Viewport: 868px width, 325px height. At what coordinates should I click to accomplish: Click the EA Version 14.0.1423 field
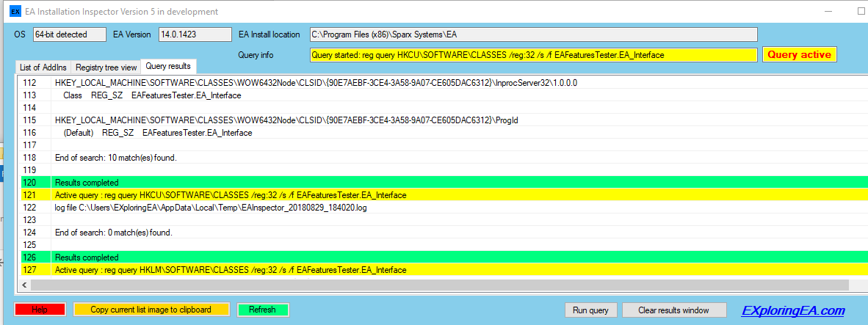[x=187, y=34]
